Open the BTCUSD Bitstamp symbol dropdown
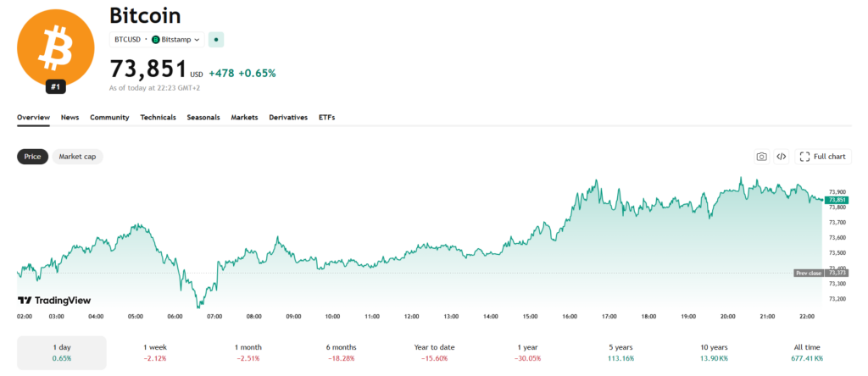The width and height of the screenshot is (868, 376). pyautogui.click(x=157, y=40)
